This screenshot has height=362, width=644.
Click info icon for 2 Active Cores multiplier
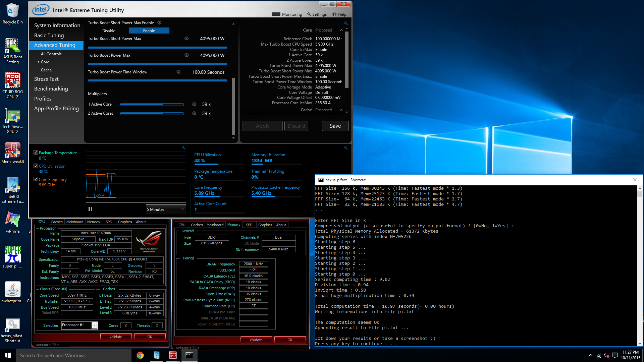point(194,113)
